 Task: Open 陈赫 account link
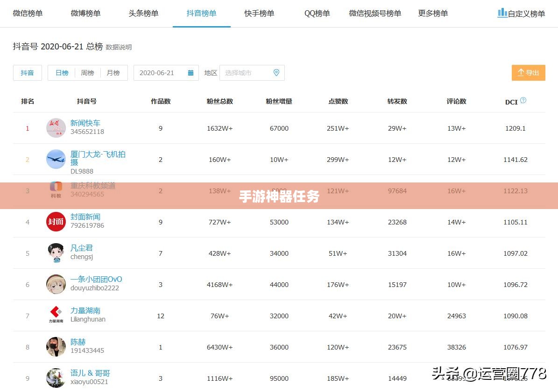(78, 342)
